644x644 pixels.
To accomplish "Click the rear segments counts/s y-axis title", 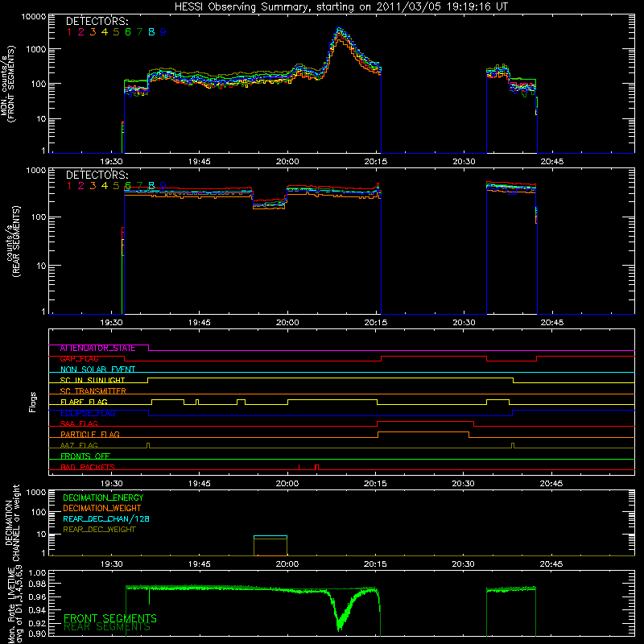I will 13,241.
